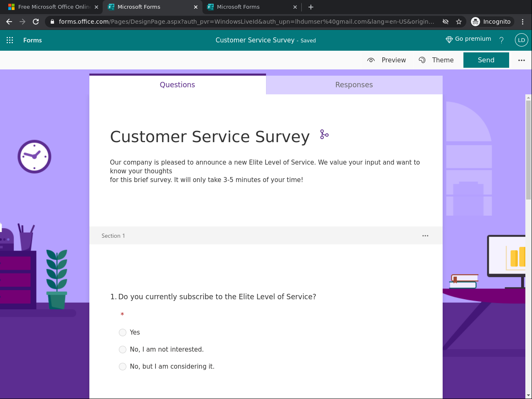Click the survey description text

click(265, 171)
